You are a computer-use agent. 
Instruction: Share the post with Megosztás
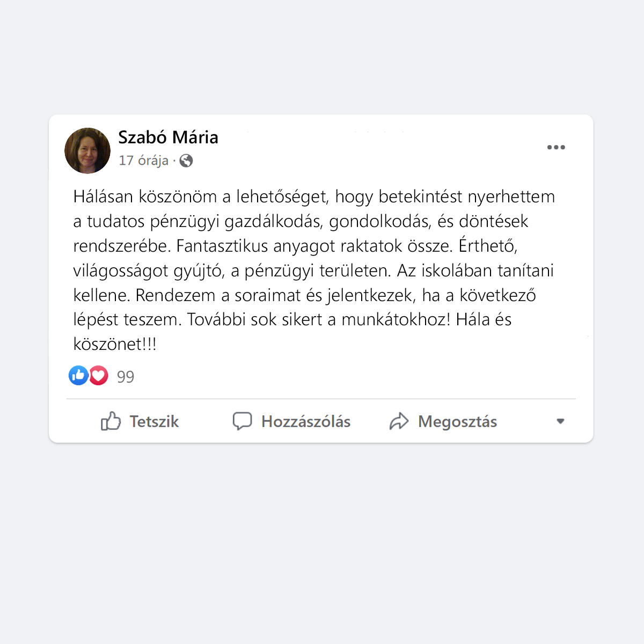(x=458, y=422)
